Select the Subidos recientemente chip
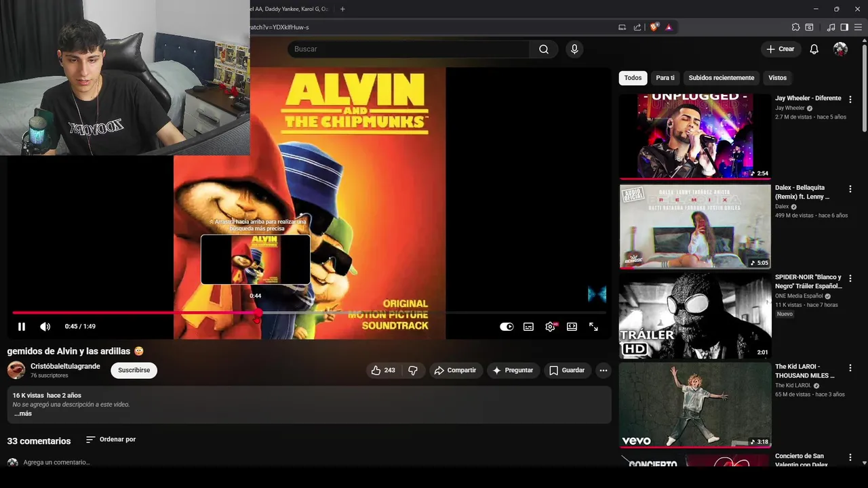 pyautogui.click(x=721, y=78)
